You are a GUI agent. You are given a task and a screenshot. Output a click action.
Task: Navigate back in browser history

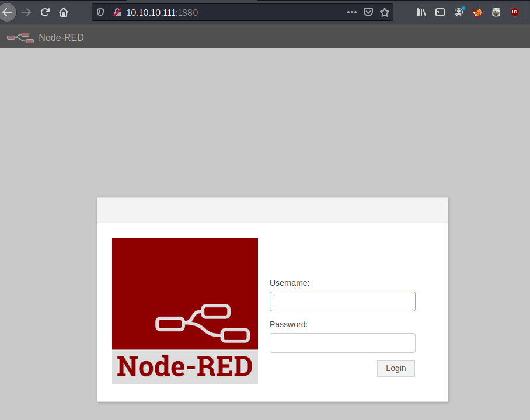[x=8, y=12]
